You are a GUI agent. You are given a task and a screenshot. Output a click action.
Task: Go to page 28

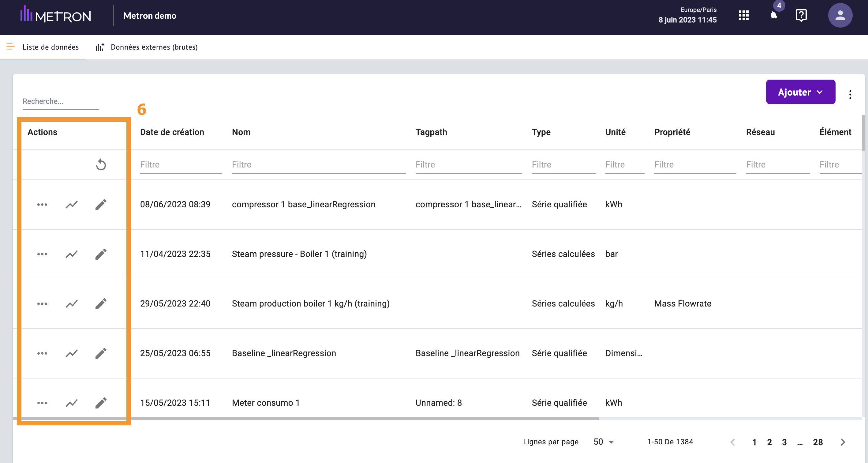[x=818, y=442]
